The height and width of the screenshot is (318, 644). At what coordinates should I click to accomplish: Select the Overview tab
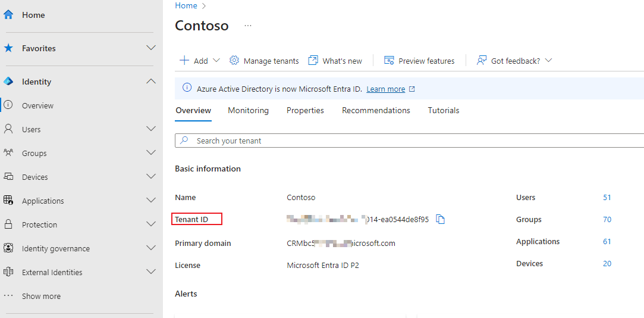coord(193,110)
